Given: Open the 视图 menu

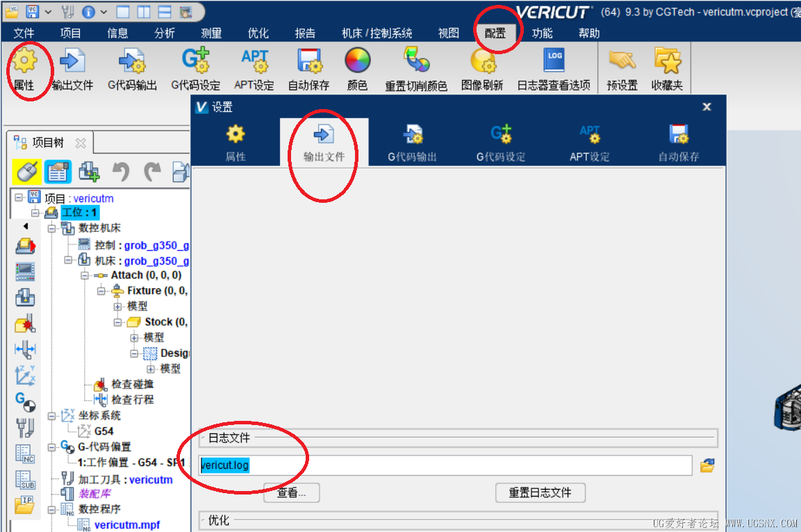Looking at the screenshot, I should pos(449,33).
